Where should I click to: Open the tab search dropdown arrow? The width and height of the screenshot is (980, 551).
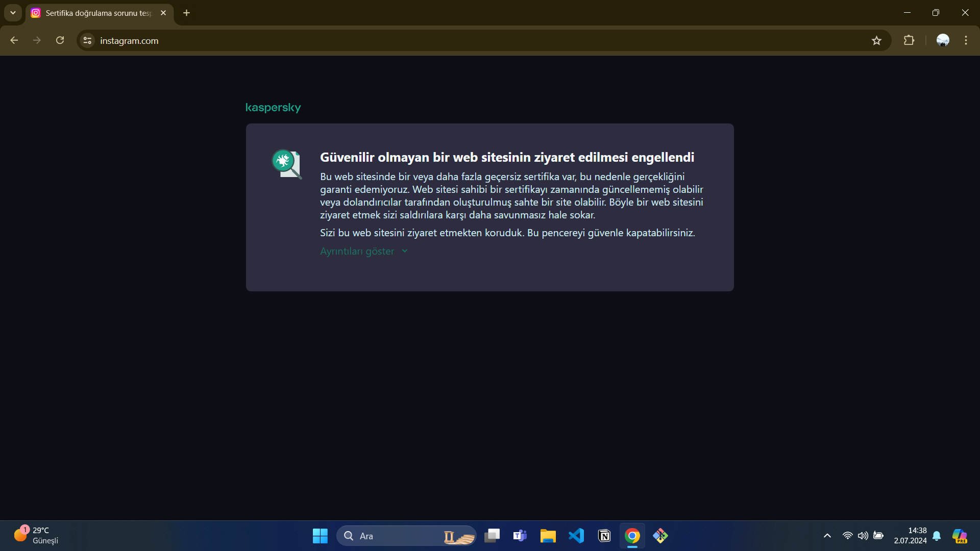coord(13,13)
